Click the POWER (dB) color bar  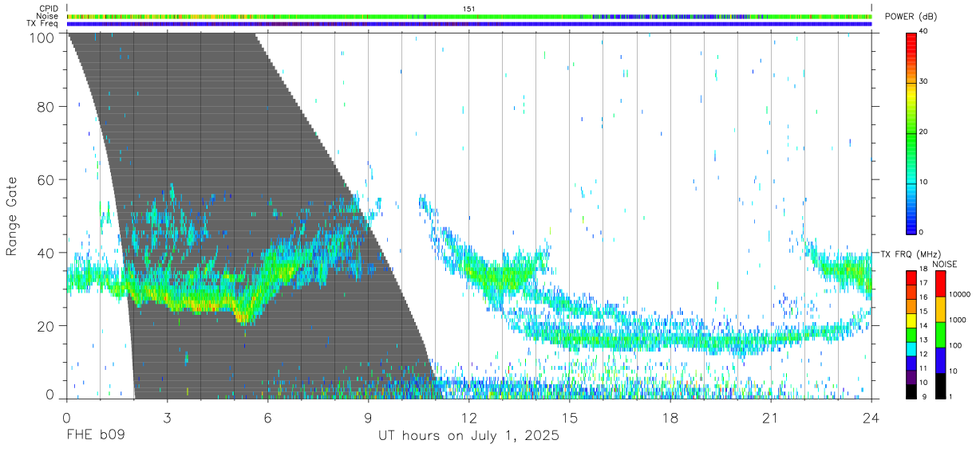[x=911, y=132]
